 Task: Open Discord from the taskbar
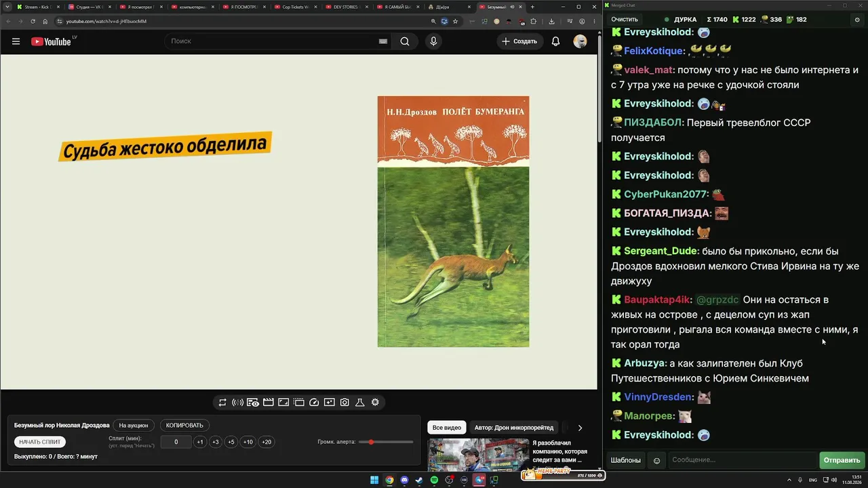404,480
